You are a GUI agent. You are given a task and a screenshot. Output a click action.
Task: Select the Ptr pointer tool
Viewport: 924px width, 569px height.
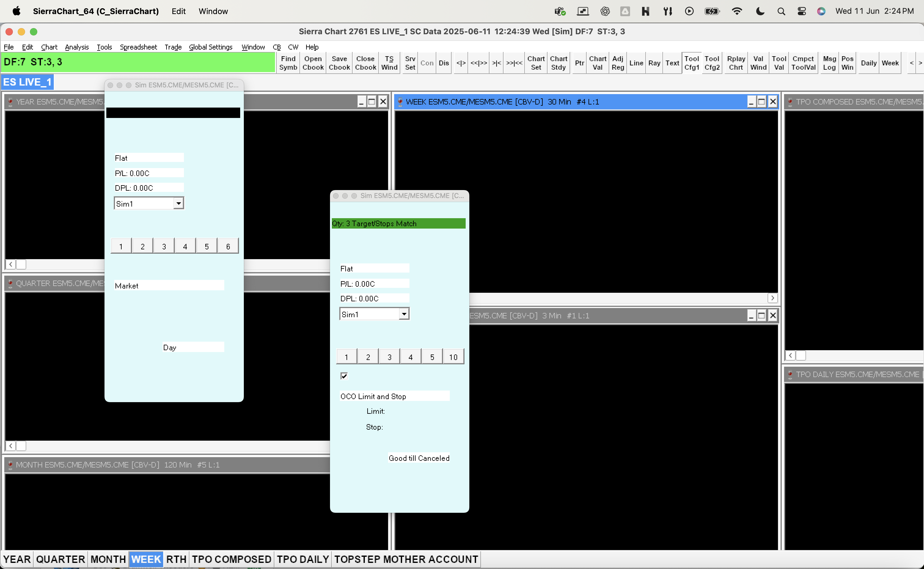pyautogui.click(x=579, y=63)
